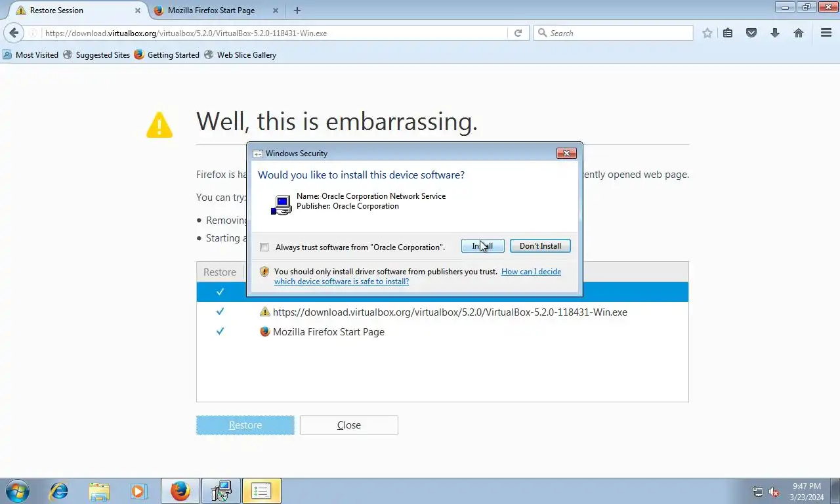Select Mozilla Firefox Start Page list entry

click(329, 332)
